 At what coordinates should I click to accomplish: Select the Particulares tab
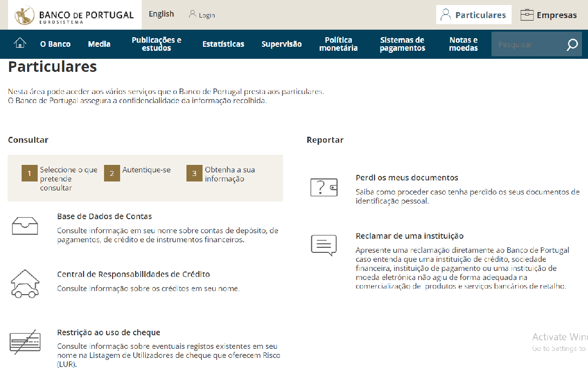pos(473,15)
